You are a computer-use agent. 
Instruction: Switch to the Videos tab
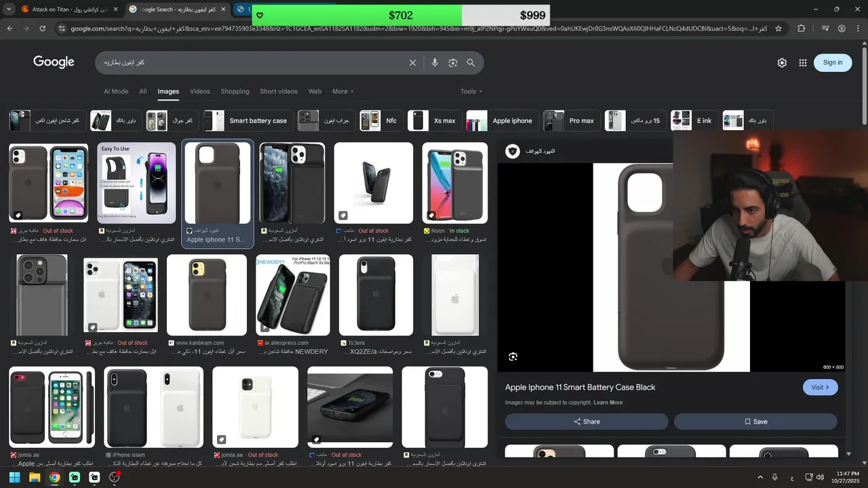point(200,91)
